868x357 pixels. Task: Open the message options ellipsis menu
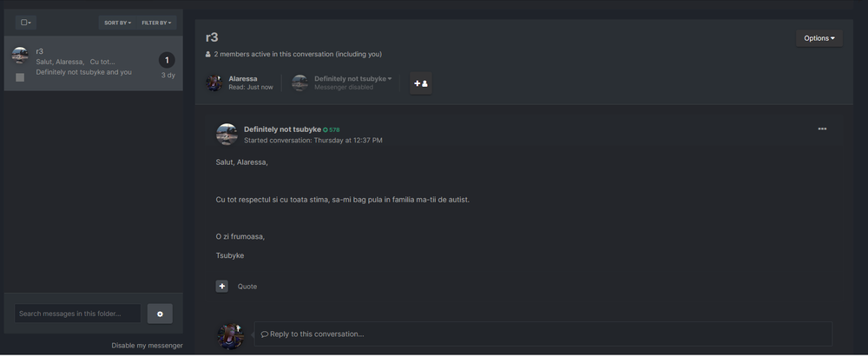click(x=822, y=129)
